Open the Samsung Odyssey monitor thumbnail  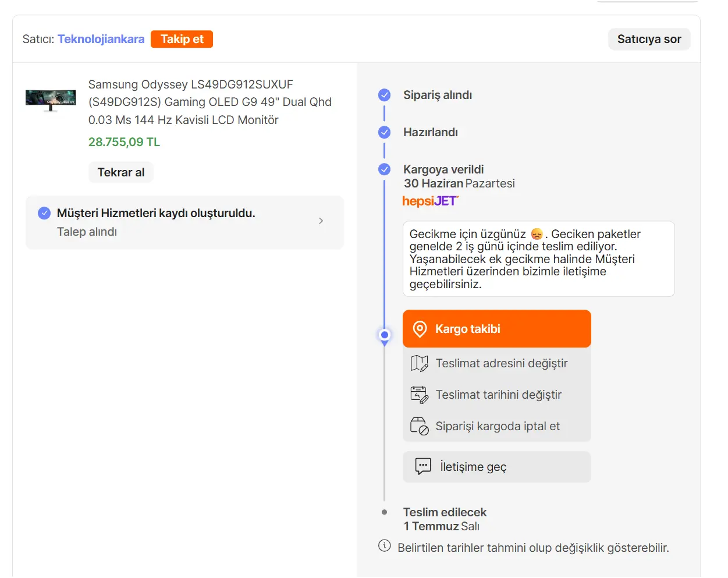[51, 100]
